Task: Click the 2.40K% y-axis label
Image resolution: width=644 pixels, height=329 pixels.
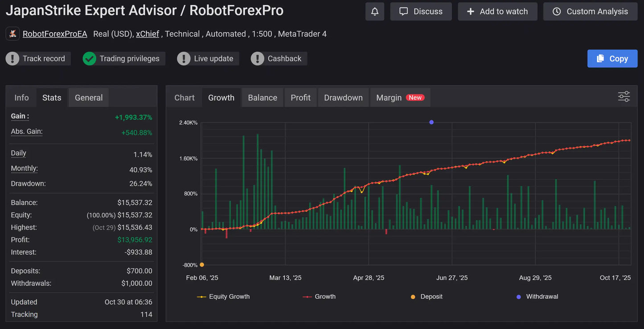Action: pyautogui.click(x=188, y=123)
